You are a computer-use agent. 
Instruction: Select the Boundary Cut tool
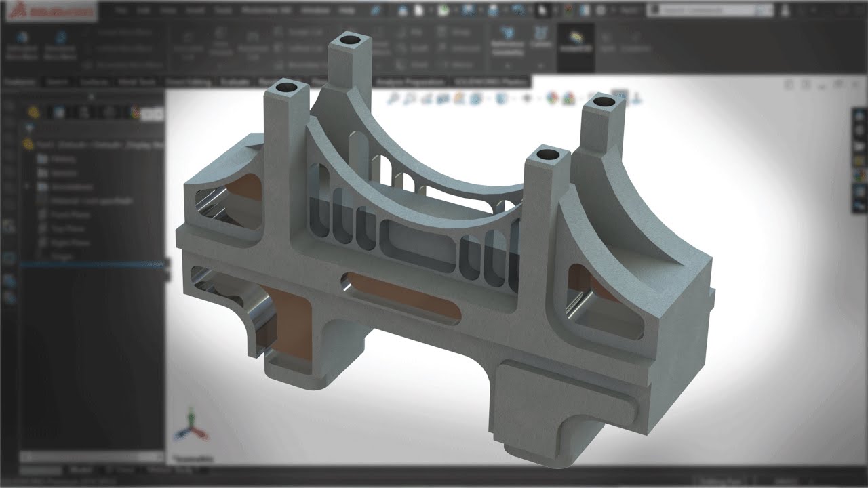(x=300, y=65)
